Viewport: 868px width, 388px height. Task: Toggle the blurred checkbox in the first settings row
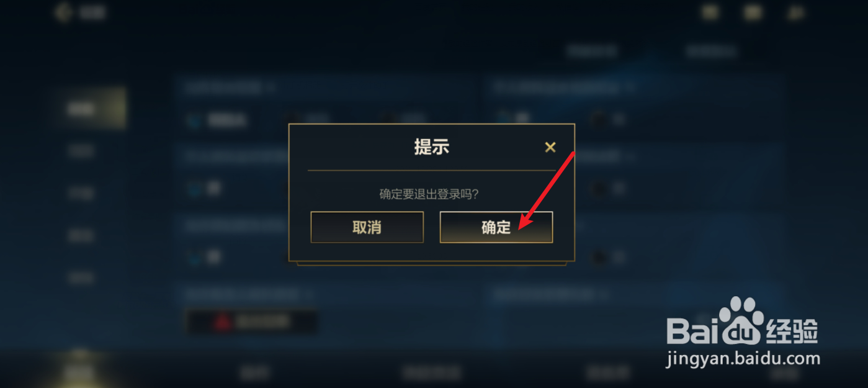click(x=195, y=119)
